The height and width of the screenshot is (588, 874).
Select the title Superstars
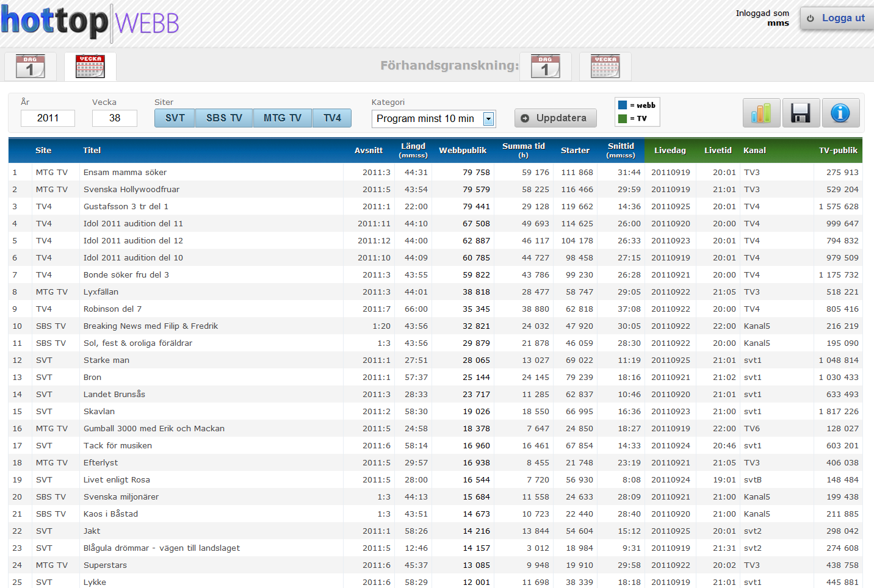coord(105,565)
